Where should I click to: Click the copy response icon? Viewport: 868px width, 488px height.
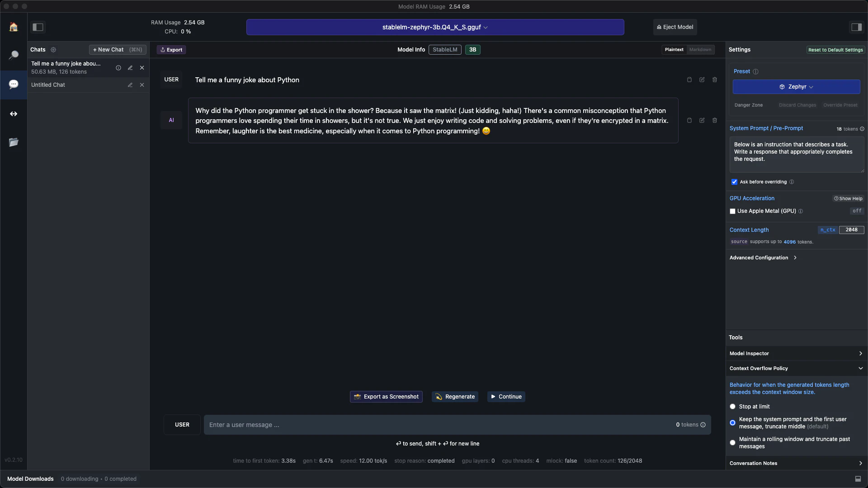coord(690,120)
